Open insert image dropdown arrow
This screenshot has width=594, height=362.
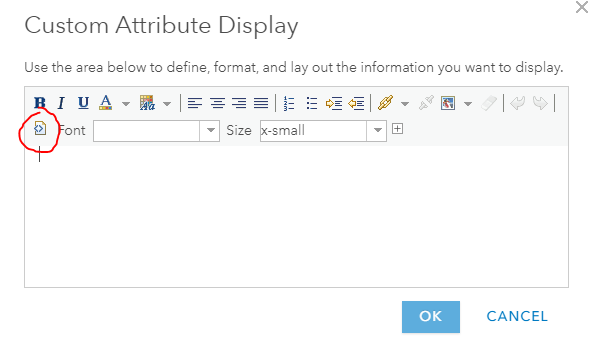point(468,104)
